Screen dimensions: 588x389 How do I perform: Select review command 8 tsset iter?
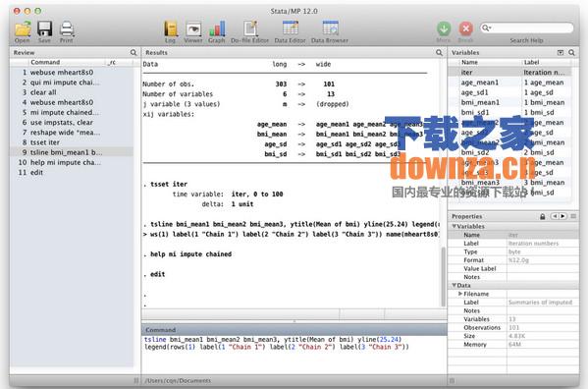[x=72, y=142]
